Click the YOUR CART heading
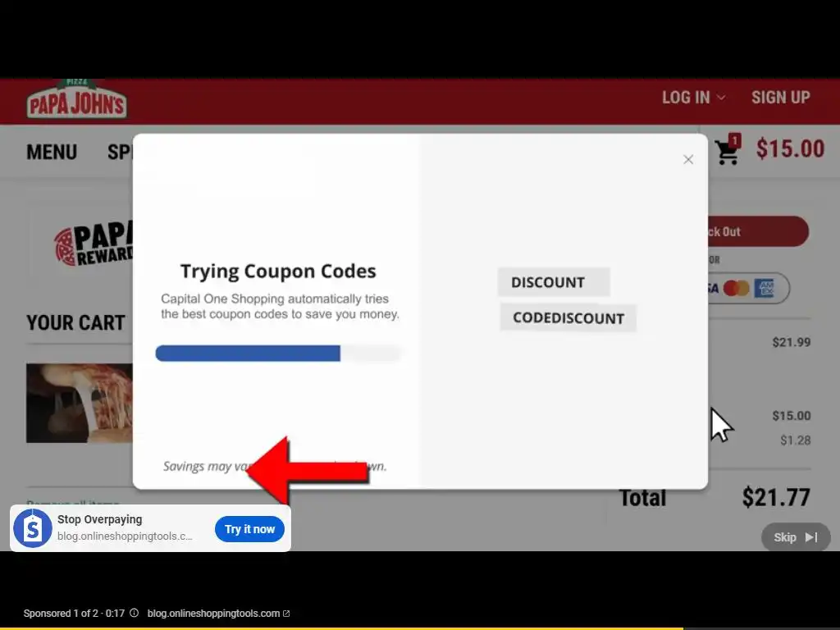840x630 pixels. tap(75, 323)
